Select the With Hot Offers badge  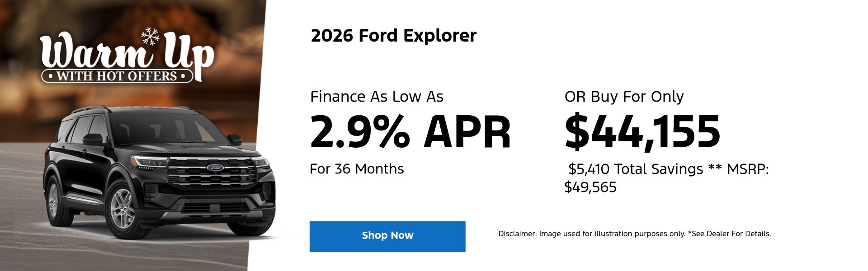coord(117,76)
